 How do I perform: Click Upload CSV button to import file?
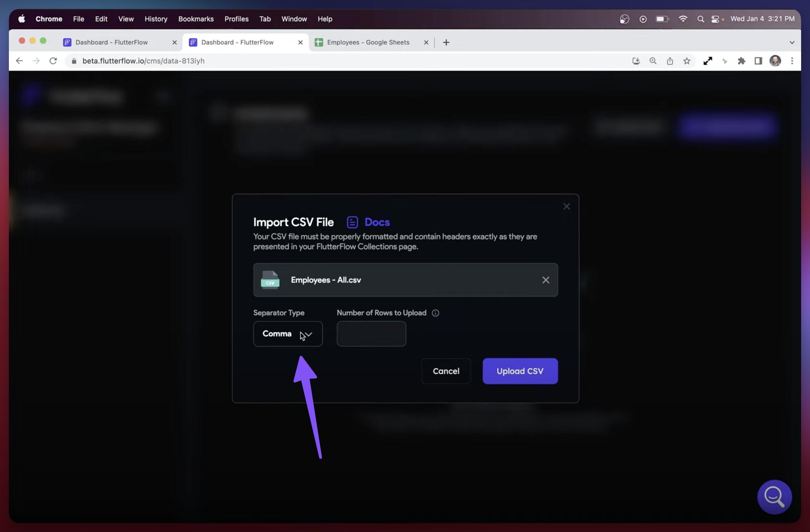[x=520, y=370]
